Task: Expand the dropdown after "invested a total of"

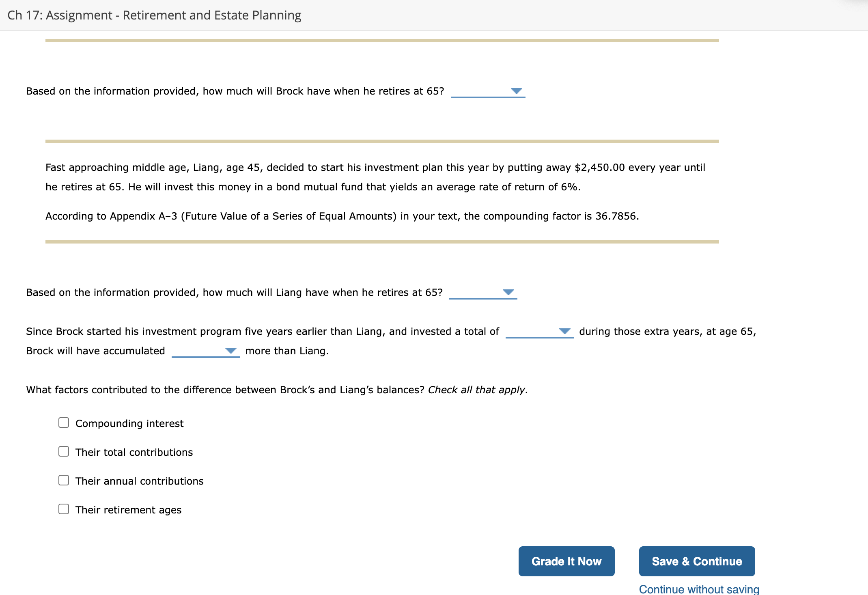Action: tap(540, 333)
